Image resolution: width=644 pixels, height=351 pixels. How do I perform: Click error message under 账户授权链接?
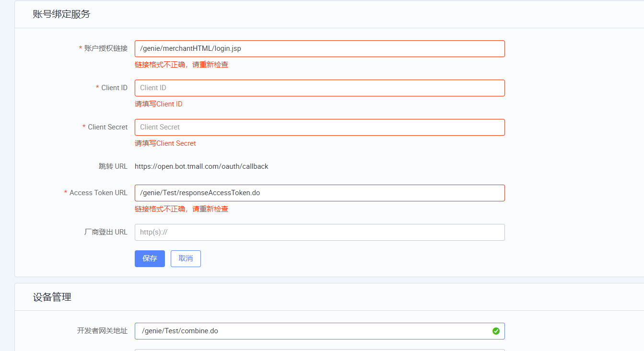click(x=181, y=65)
